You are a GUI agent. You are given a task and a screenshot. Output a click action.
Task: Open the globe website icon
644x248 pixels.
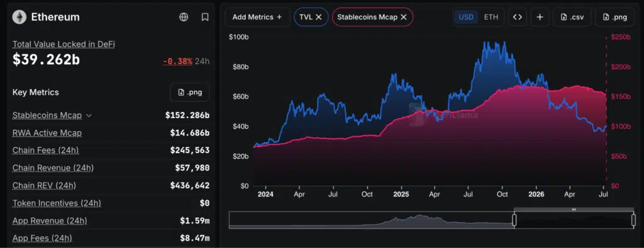pyautogui.click(x=184, y=17)
